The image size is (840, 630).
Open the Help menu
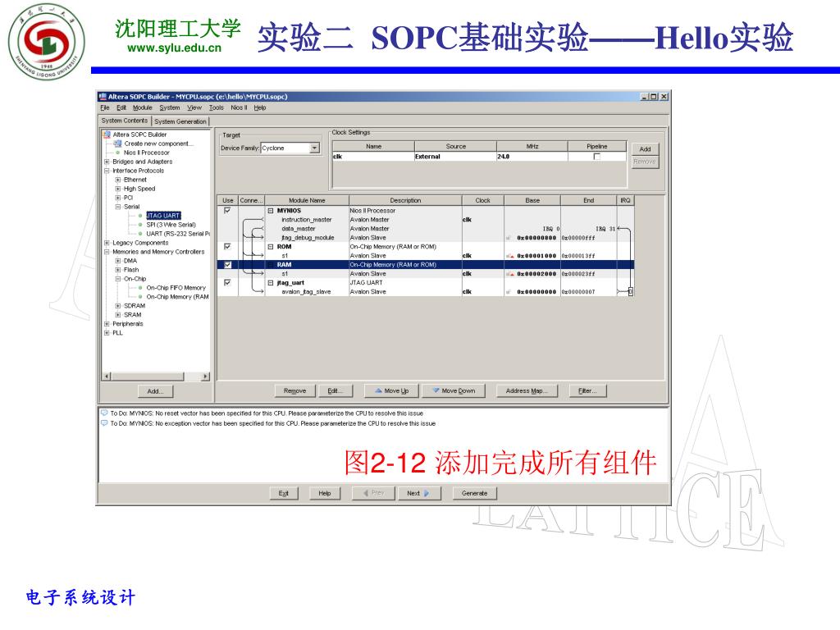coord(260,107)
